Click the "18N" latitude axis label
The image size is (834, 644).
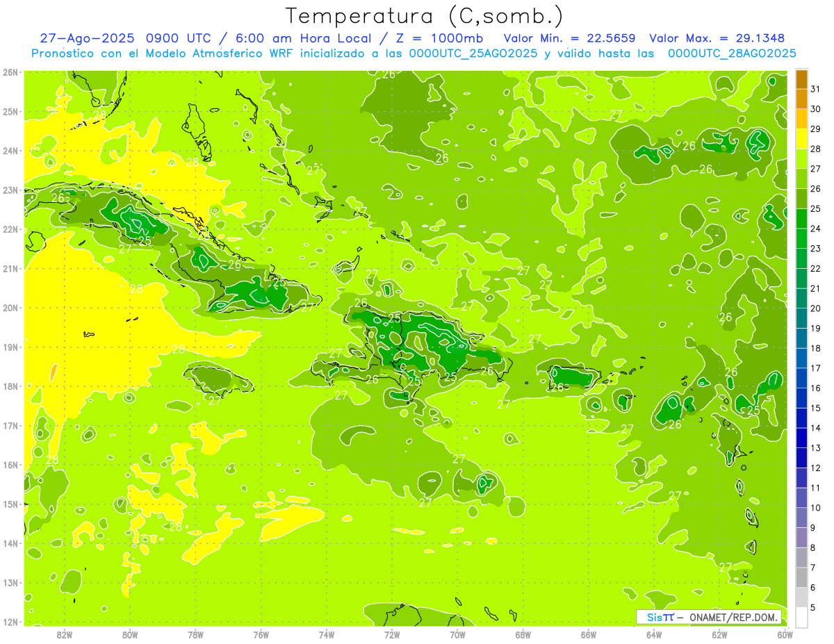[10, 386]
